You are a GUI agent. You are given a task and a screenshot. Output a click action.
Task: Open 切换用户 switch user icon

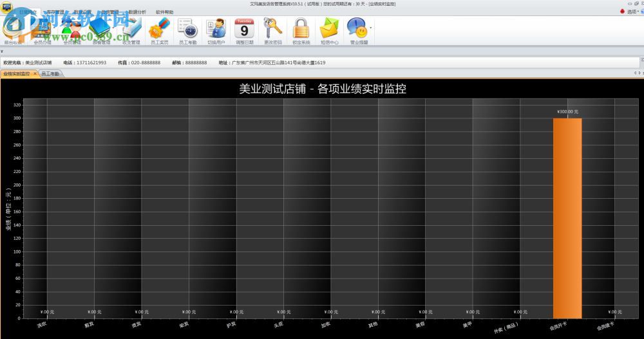tap(216, 31)
